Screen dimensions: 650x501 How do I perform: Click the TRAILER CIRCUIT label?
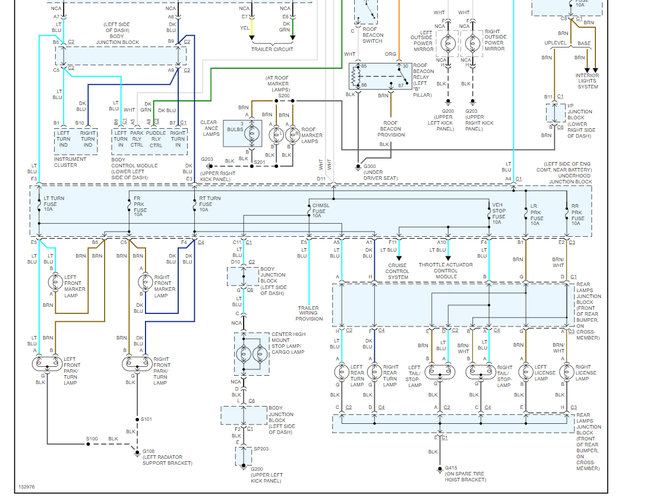pyautogui.click(x=272, y=49)
